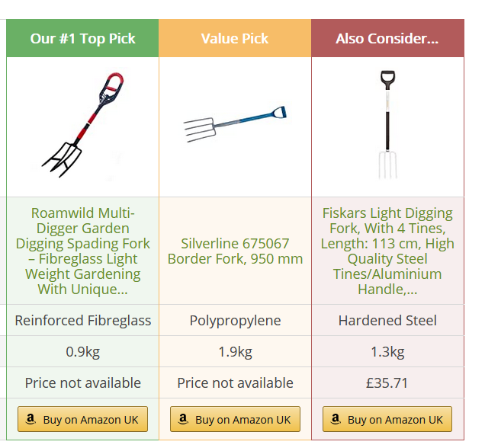Click Amazon logo icon under Silverline fork
Viewport: 485px width, 448px height.
(184, 419)
